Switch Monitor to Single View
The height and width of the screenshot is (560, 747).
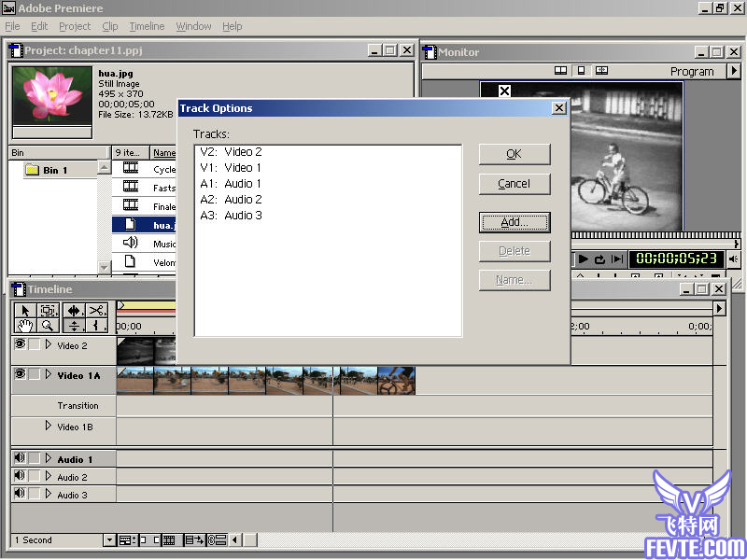[x=581, y=71]
